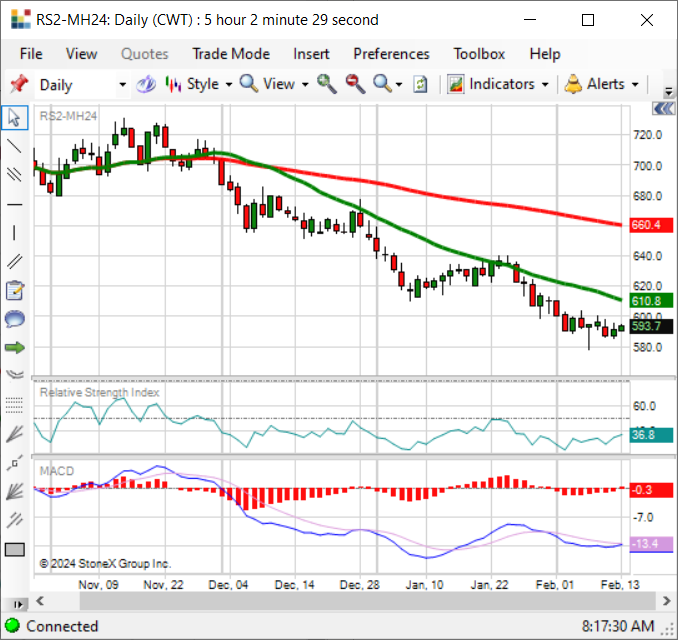678x640 pixels.
Task: Add a speech bubble comment
Action: 15,319
